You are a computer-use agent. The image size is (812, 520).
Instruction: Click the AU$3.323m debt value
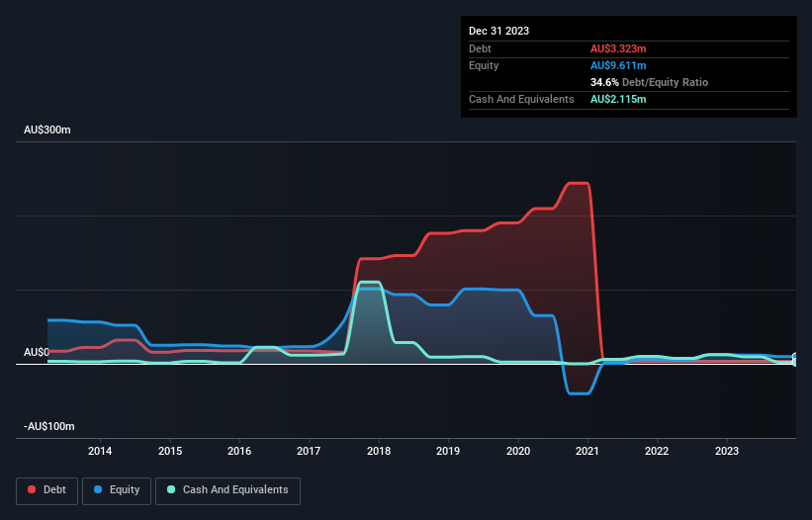click(618, 48)
